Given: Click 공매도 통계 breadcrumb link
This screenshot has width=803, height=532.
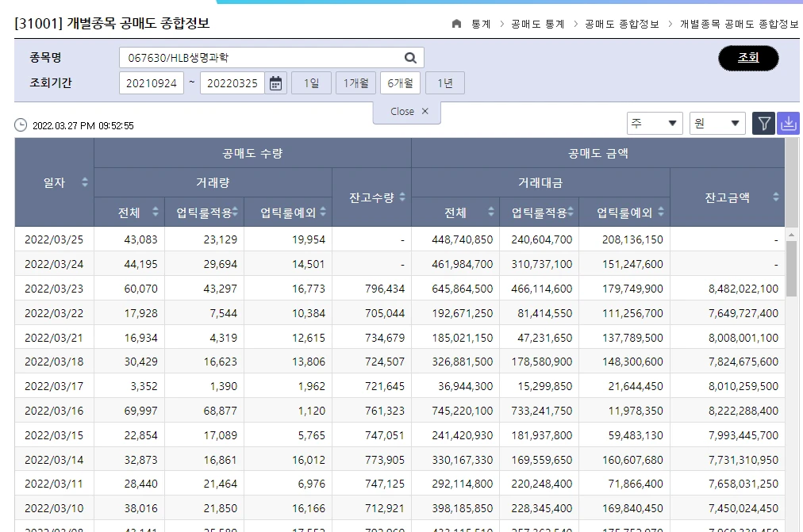Looking at the screenshot, I should coord(538,24).
